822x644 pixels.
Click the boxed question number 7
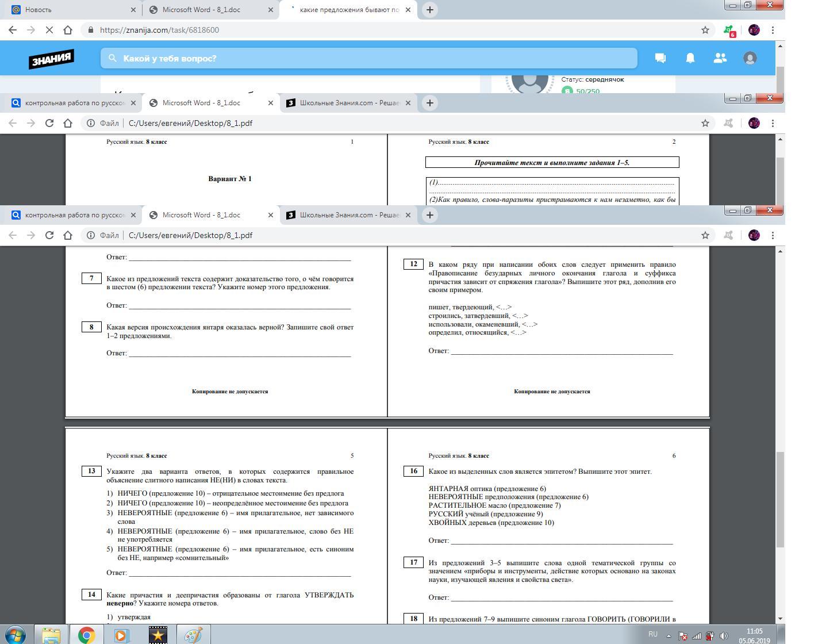[91, 278]
